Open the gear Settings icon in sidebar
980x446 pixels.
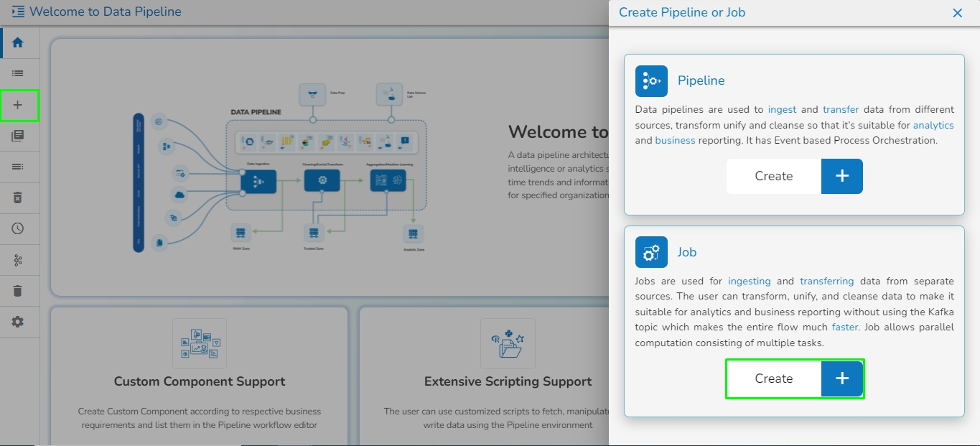pos(18,322)
